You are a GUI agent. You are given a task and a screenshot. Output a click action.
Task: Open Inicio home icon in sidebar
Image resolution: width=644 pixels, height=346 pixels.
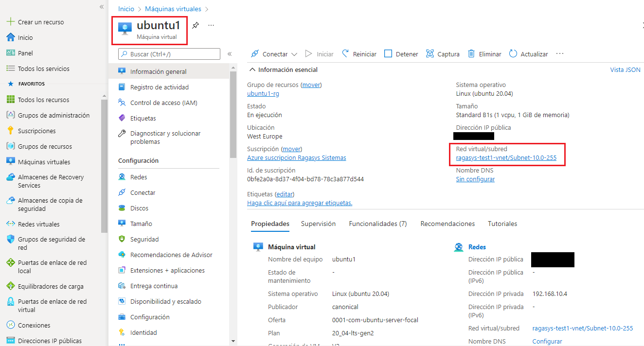point(10,37)
